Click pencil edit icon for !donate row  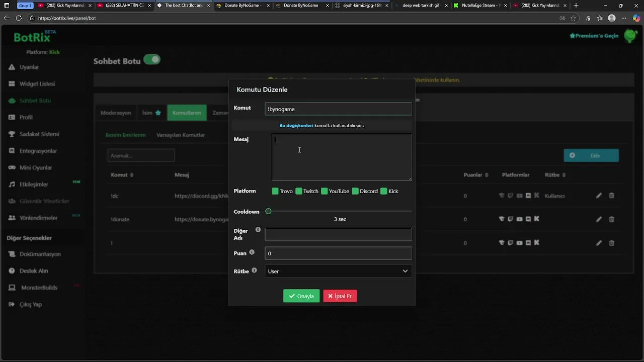point(599,219)
